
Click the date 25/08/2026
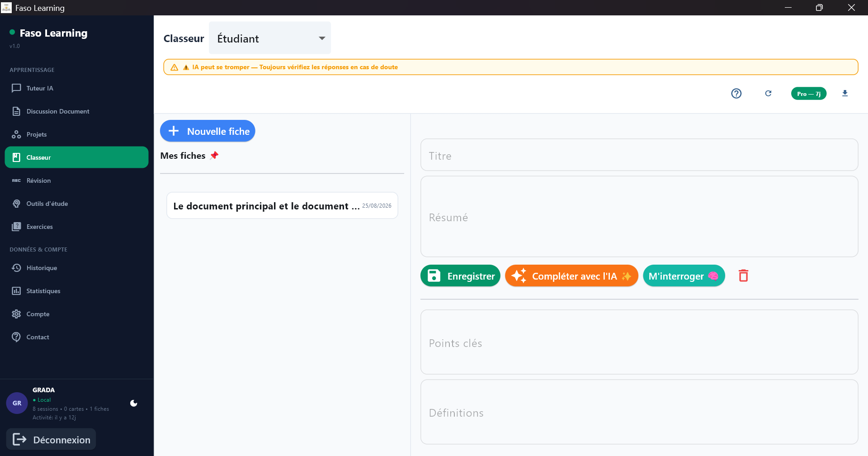(377, 206)
